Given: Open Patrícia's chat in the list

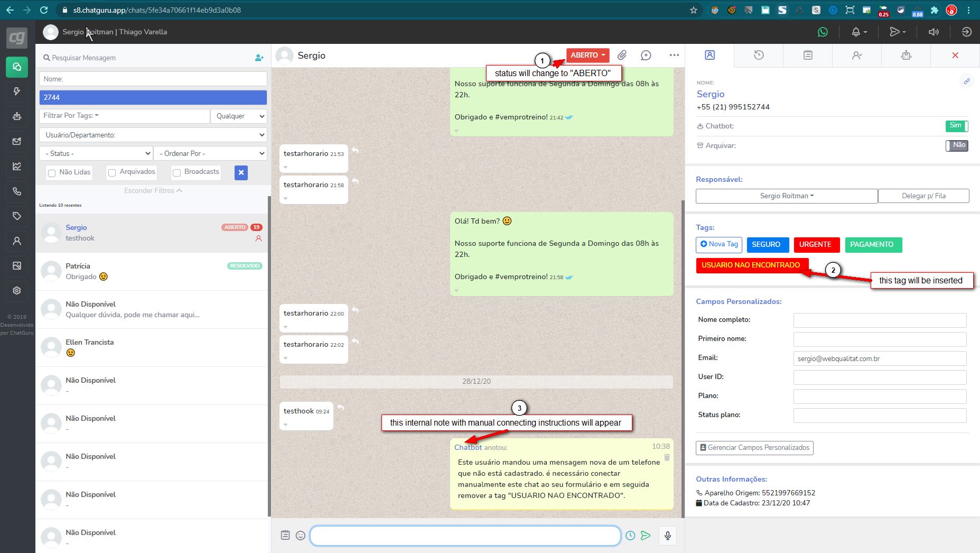Looking at the screenshot, I should (x=152, y=271).
